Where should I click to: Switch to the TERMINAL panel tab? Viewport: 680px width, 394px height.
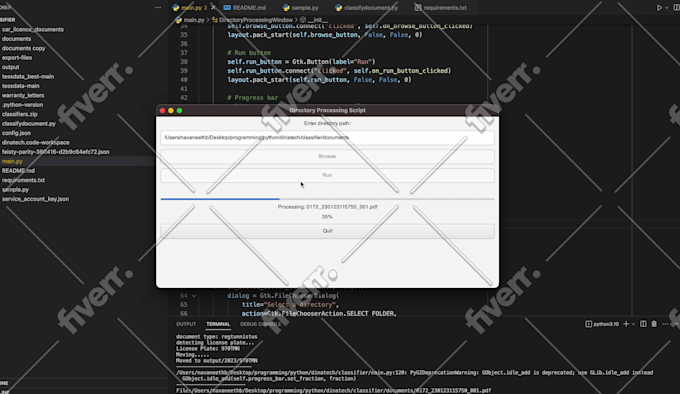tap(218, 324)
